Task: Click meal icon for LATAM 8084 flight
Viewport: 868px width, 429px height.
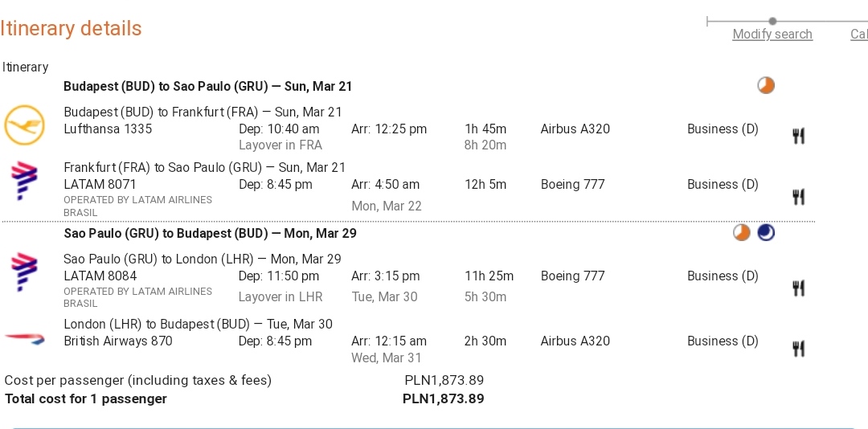Action: (x=798, y=288)
